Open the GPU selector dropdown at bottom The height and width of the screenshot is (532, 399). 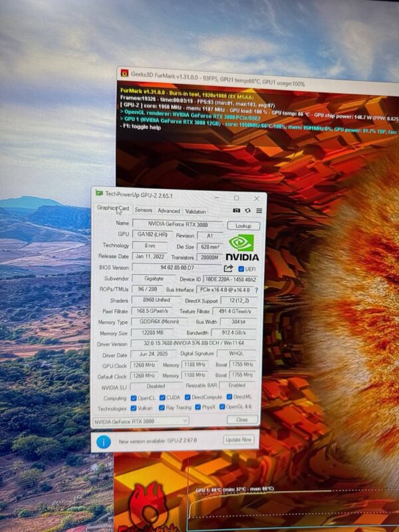click(140, 422)
